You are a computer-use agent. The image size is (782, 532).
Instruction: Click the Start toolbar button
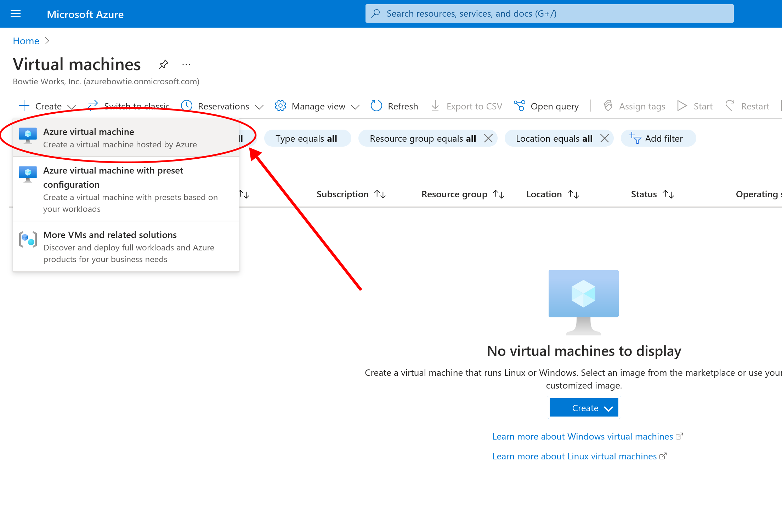(695, 106)
